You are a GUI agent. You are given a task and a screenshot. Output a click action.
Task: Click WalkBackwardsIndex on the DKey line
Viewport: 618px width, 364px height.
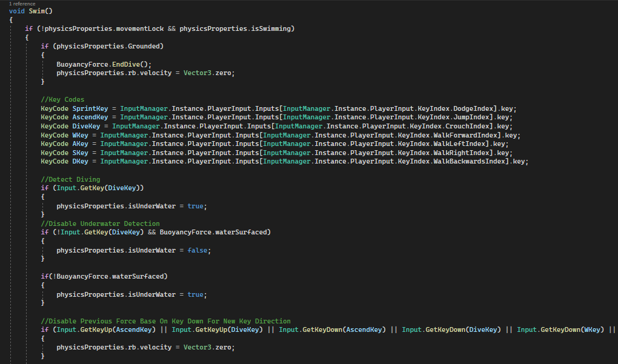click(x=469, y=162)
